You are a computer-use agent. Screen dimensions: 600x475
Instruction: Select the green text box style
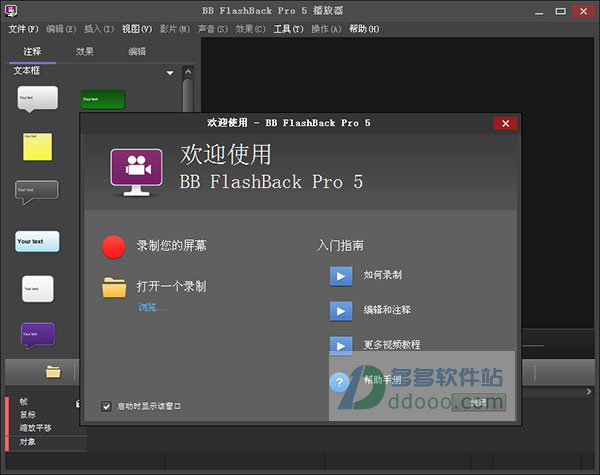[103, 99]
